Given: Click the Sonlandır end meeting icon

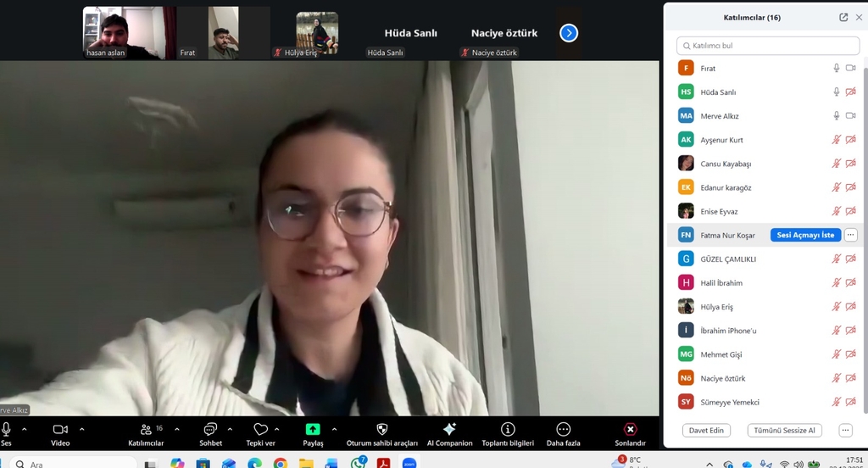Looking at the screenshot, I should pos(630,430).
